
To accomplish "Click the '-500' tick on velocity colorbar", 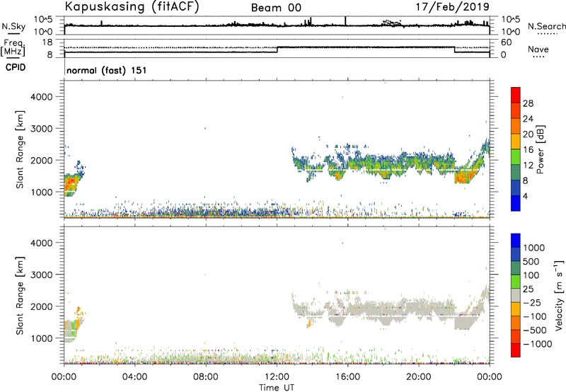I will [535, 330].
